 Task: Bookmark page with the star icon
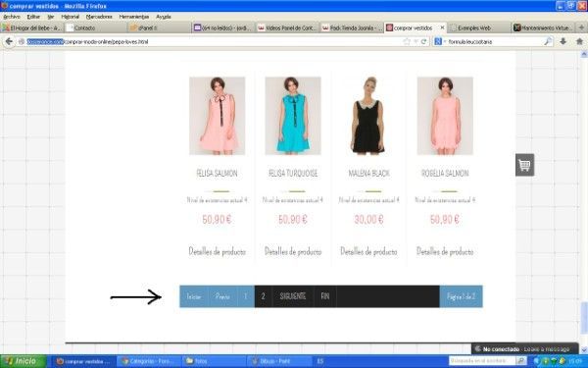[x=407, y=41]
